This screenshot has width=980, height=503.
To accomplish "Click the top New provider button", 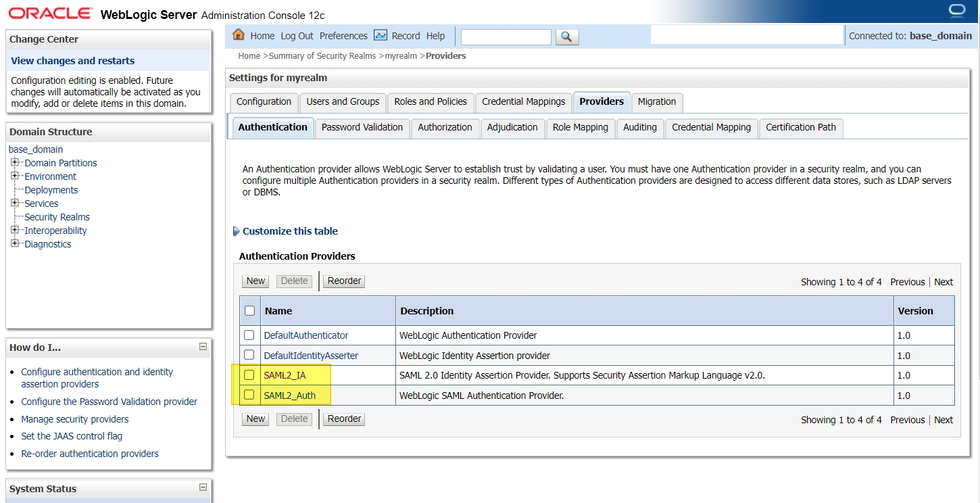I will pos(255,281).
